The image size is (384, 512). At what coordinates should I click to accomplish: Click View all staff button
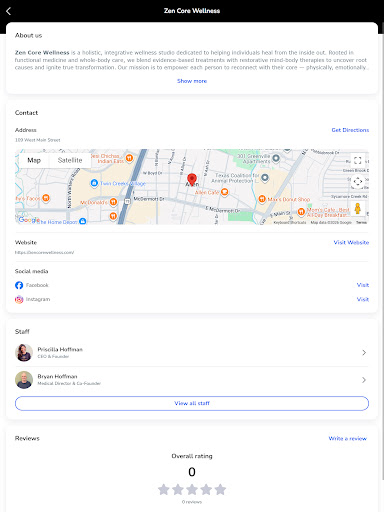click(192, 403)
